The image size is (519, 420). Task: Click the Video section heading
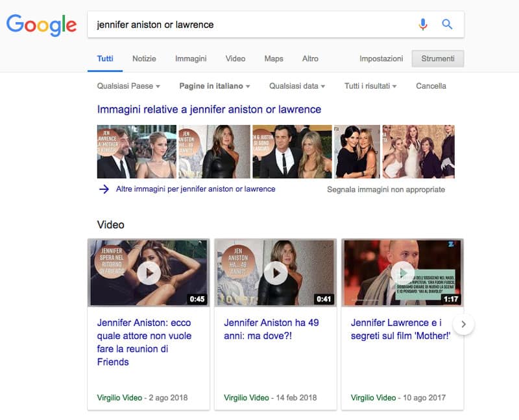coord(110,225)
